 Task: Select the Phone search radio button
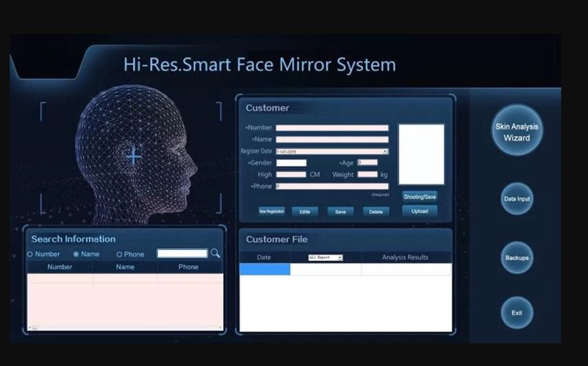coord(119,254)
